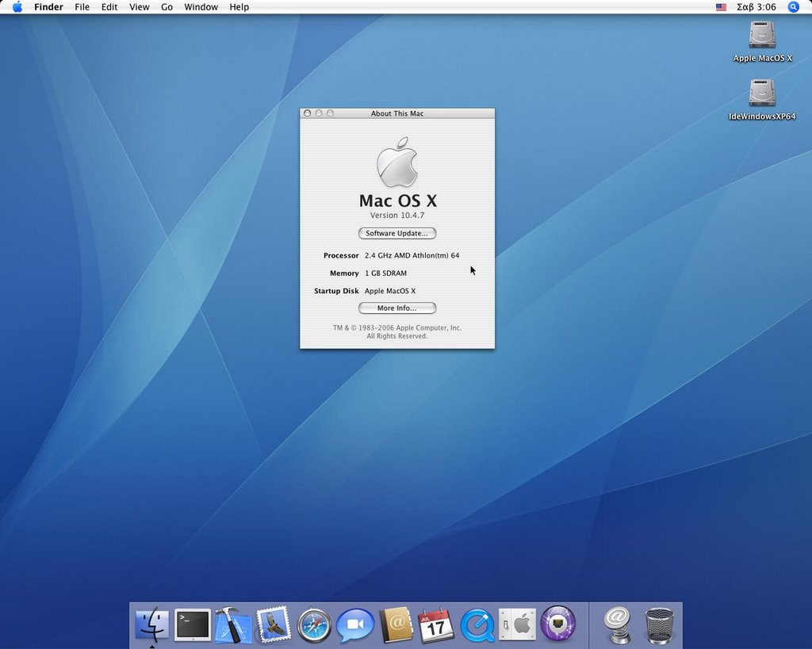Viewport: 812px width, 649px height.
Task: Click the 1 GB SDRAM memory value
Action: 386,273
